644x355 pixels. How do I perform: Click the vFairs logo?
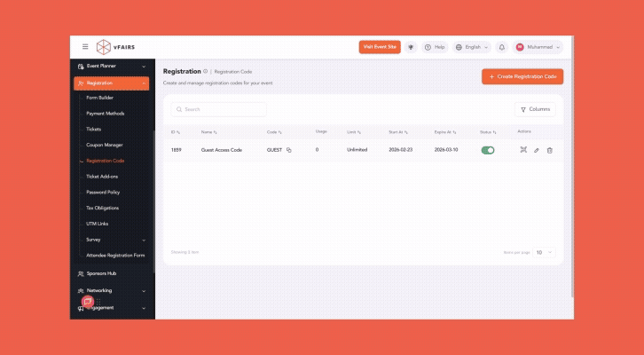click(117, 46)
